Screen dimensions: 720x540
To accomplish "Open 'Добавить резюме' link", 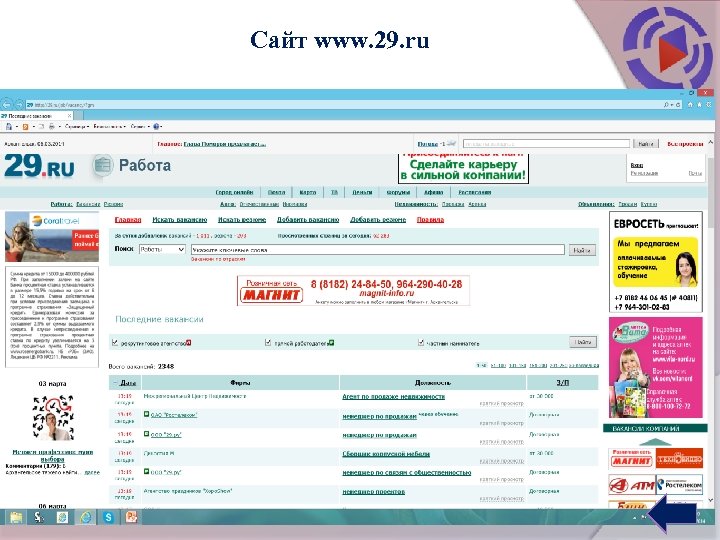I will click(x=378, y=220).
